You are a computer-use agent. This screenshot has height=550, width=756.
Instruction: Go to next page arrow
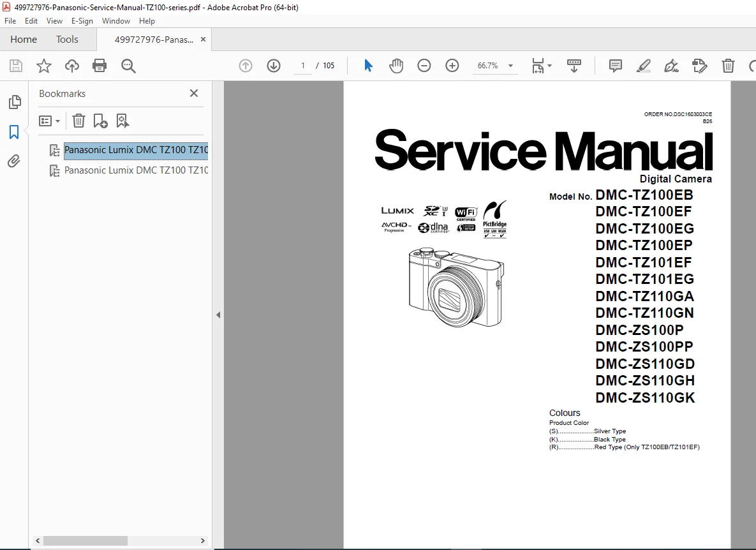pos(274,66)
